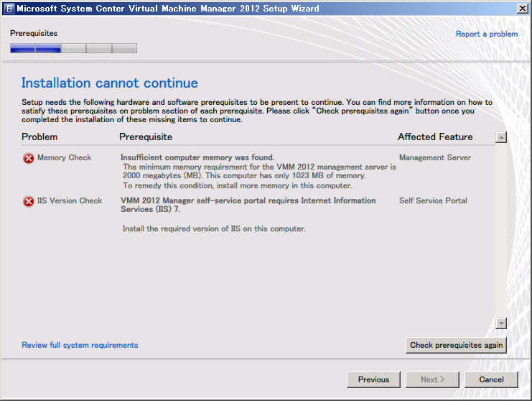Open Review full system requirements link
Image resolution: width=532 pixels, height=401 pixels.
coord(80,345)
